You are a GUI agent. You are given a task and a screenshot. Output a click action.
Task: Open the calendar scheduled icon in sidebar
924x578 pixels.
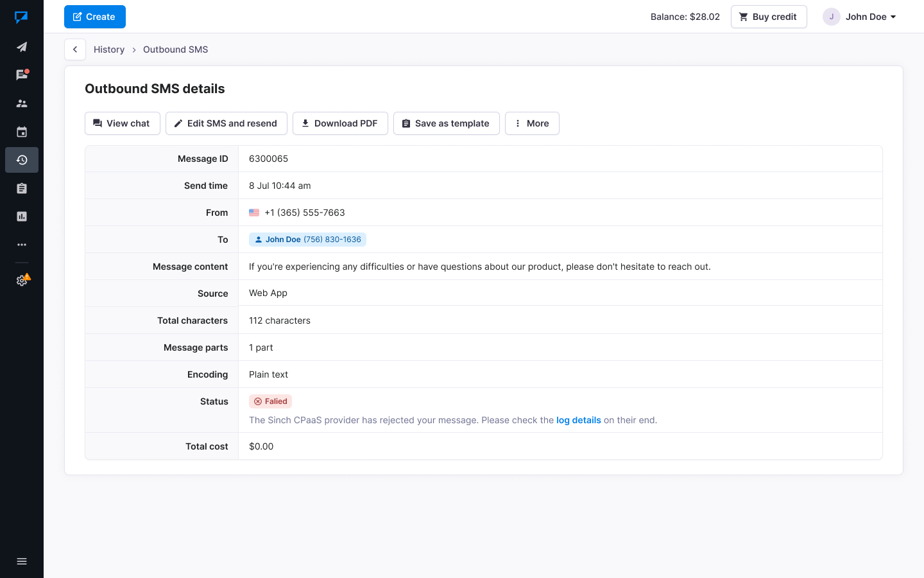coord(22,132)
